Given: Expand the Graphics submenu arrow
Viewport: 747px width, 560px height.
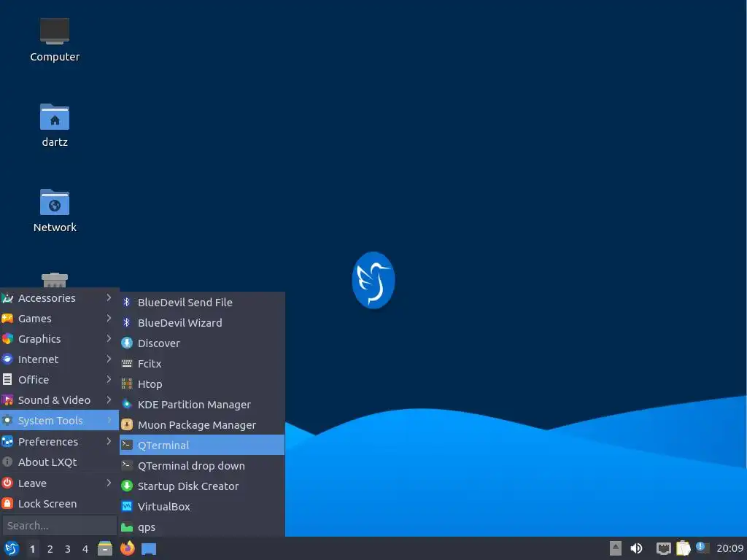Looking at the screenshot, I should 109,338.
